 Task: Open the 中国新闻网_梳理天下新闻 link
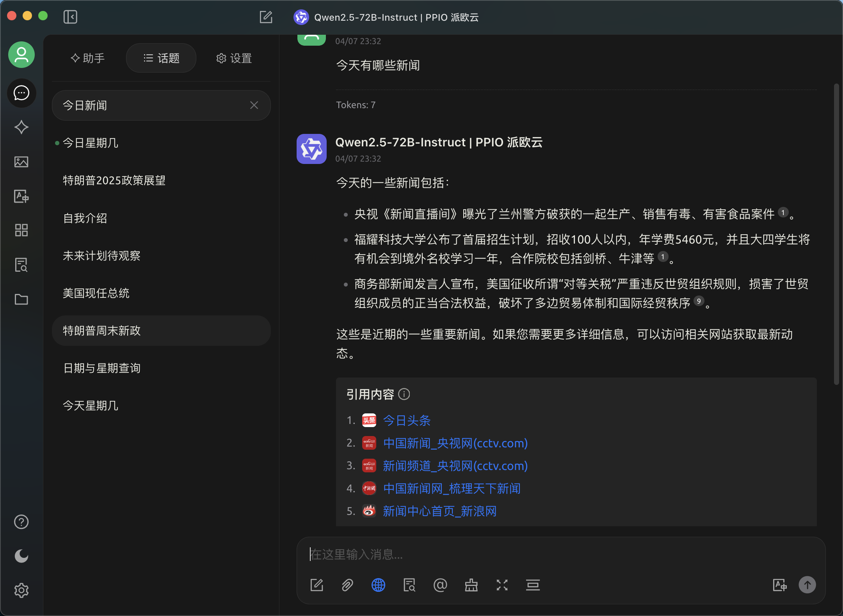[452, 488]
